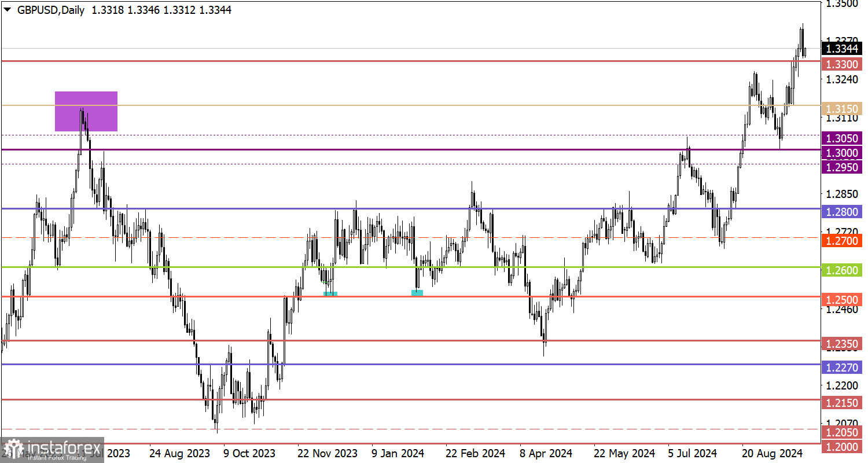Click the 22 Nov 2023 date label
The image size is (868, 463).
click(328, 453)
